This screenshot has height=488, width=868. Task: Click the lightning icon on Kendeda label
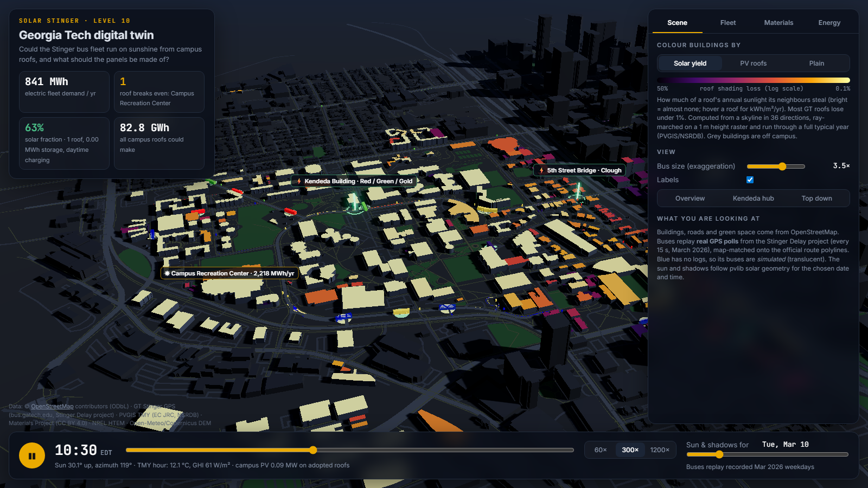(299, 181)
